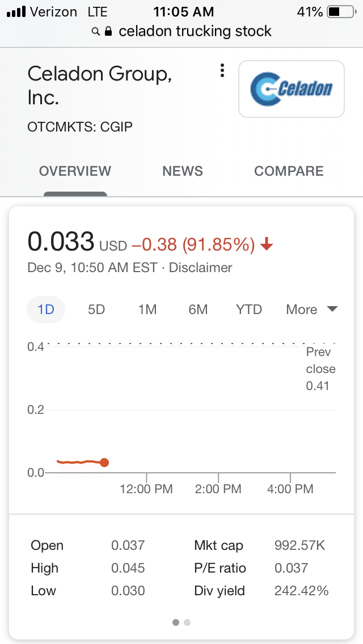Select the 5D chart range
This screenshot has width=363, height=644.
click(x=96, y=310)
